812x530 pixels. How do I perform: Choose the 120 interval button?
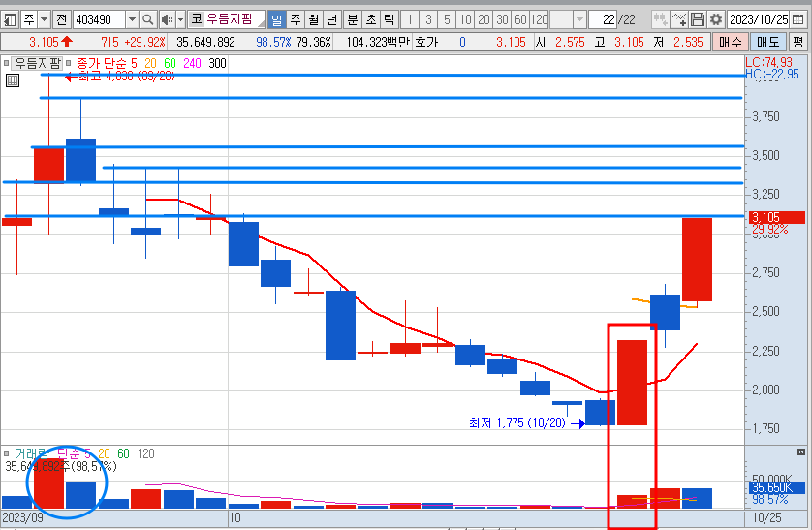(x=539, y=19)
